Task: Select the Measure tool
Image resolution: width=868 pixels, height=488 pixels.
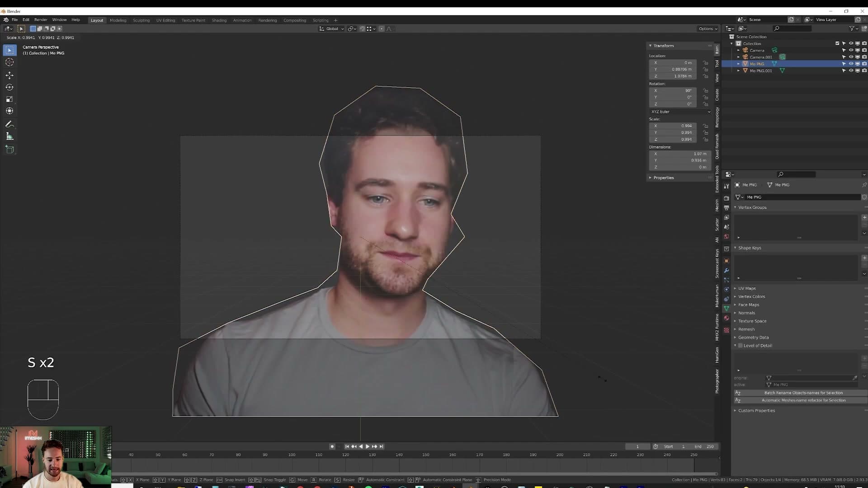Action: 9,136
